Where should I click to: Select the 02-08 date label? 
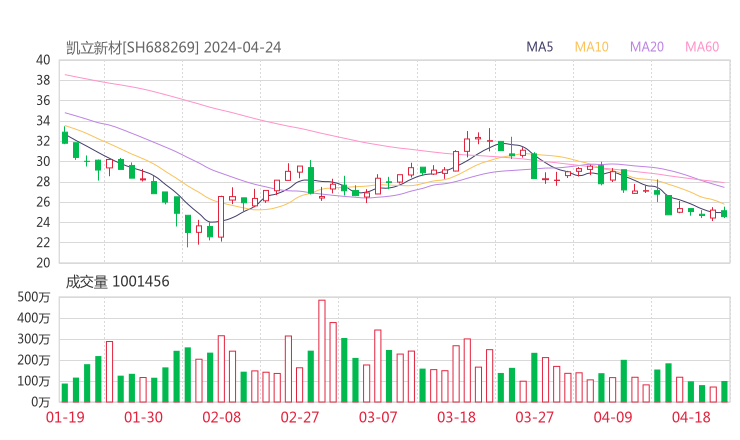point(222,417)
